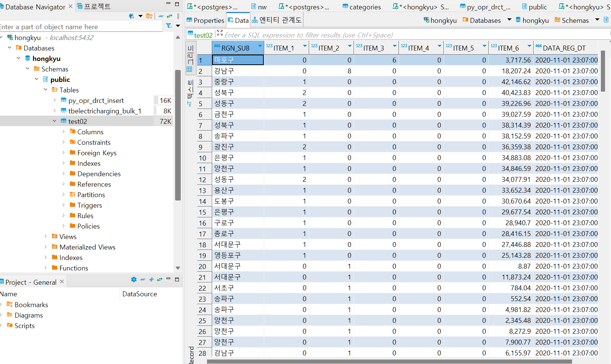This screenshot has width=611, height=364.
Task: Open dropdown arrow next to Schemas breadcrumb
Action: (x=597, y=20)
